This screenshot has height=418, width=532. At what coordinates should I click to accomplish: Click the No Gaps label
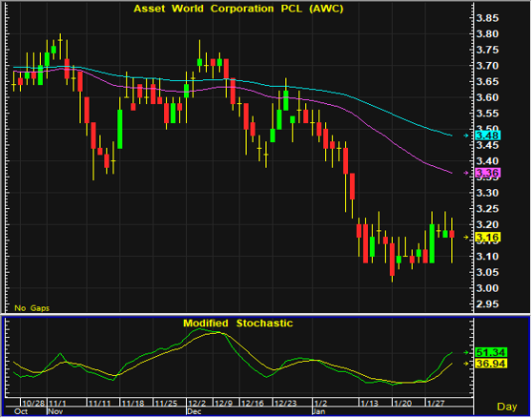31,308
